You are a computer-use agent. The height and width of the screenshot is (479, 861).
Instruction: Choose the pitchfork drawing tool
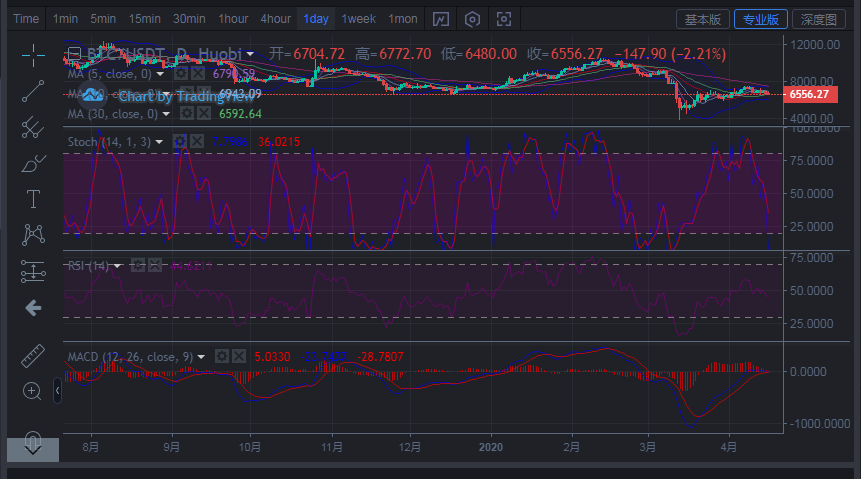point(33,127)
